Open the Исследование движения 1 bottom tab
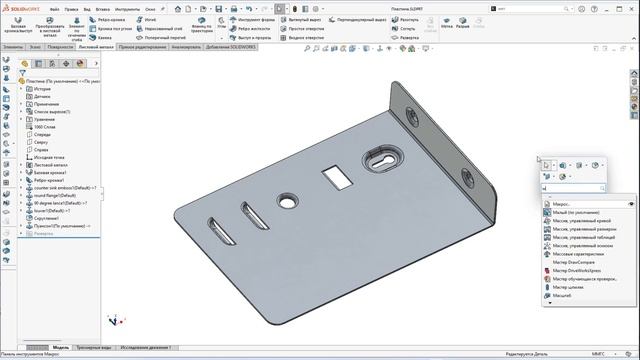This screenshot has height=360, width=640. tap(146, 347)
